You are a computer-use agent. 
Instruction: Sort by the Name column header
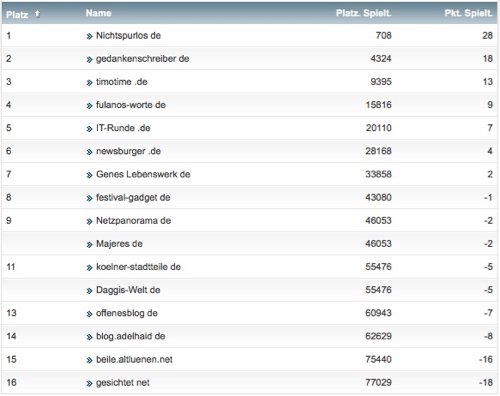tap(99, 13)
